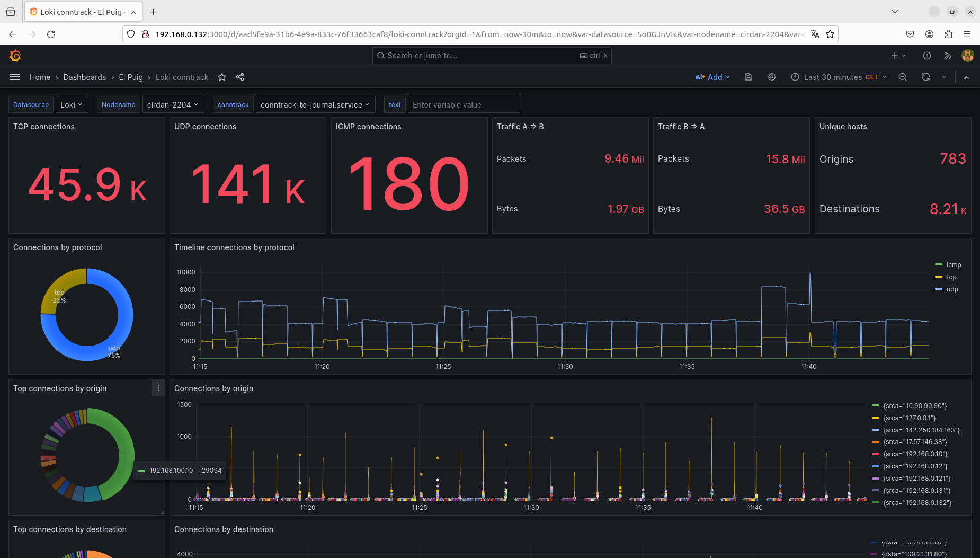Toggle the udp series in timeline legend
This screenshot has height=558, width=980.
tap(952, 289)
